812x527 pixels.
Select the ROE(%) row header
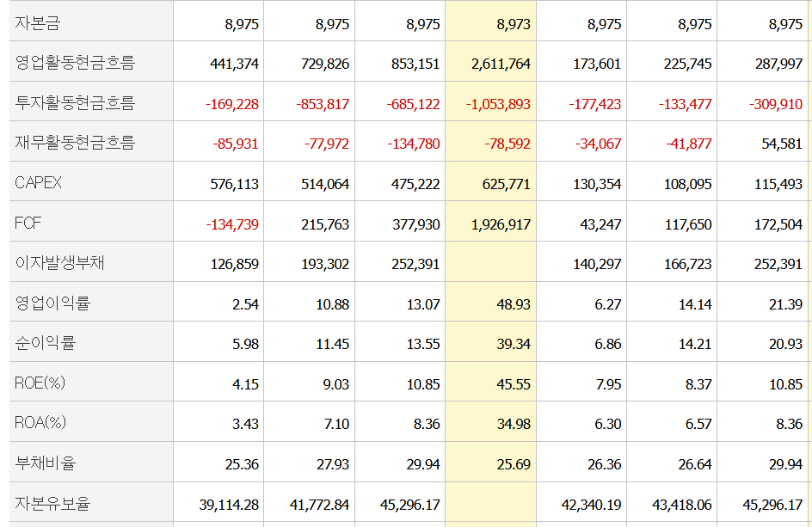40,383
